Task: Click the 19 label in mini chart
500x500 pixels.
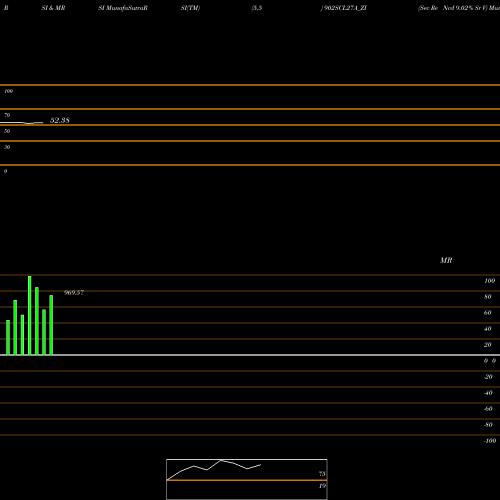Action: [322, 486]
